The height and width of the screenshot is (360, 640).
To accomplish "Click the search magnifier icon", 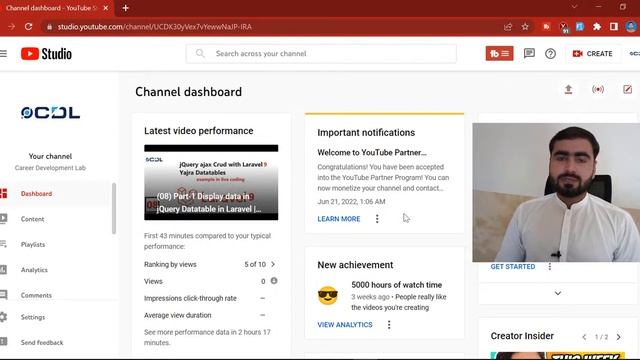I will tap(200, 53).
